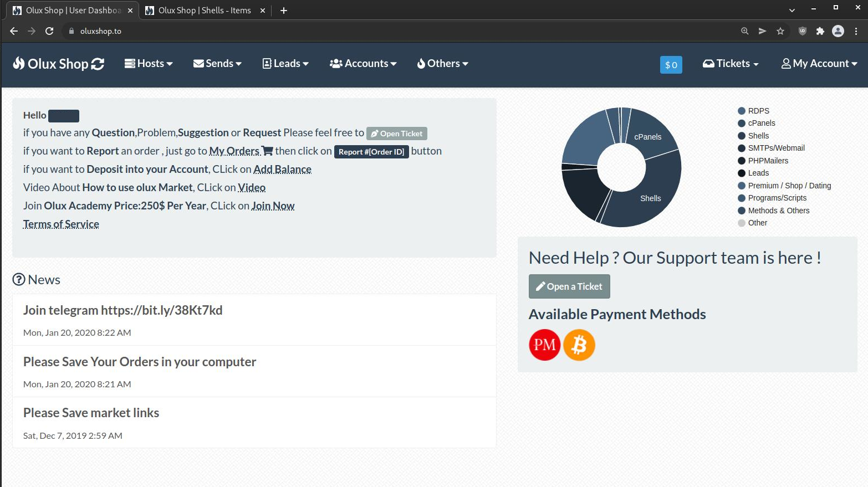Open the Others dropdown menu
The image size is (868, 487).
[443, 64]
